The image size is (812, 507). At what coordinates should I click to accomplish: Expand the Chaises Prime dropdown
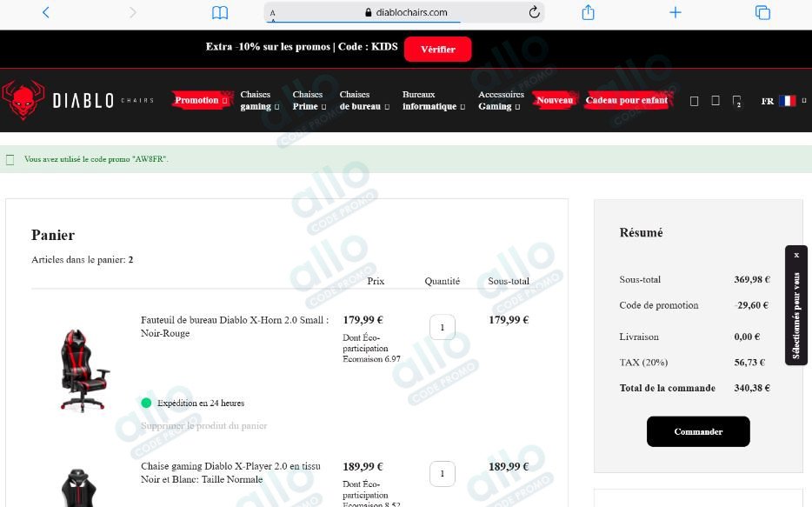tap(309, 101)
